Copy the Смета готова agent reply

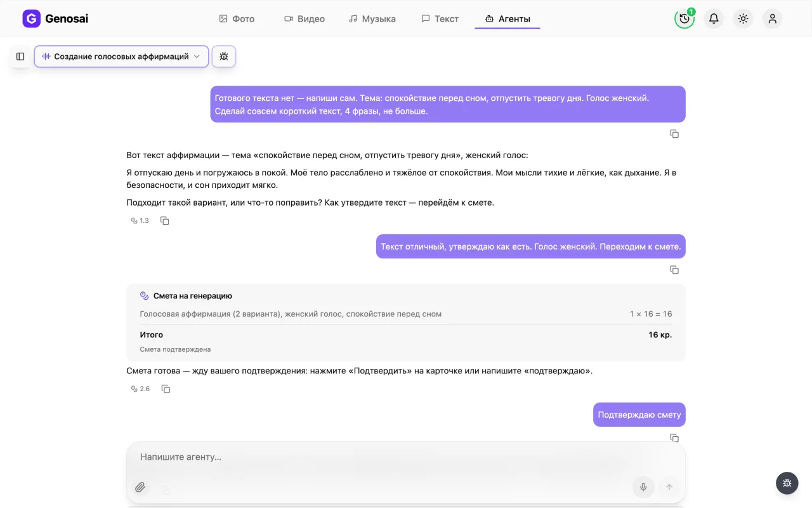[x=166, y=389]
